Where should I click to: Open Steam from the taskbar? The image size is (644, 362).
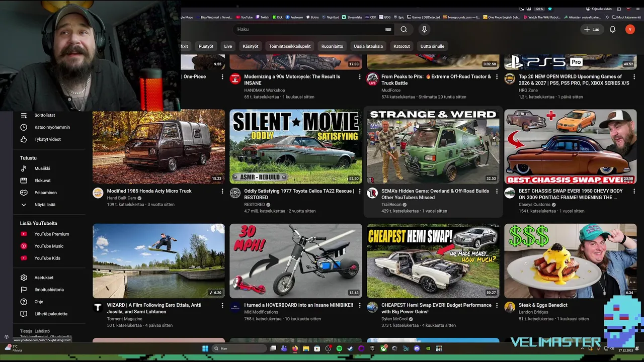350,348
